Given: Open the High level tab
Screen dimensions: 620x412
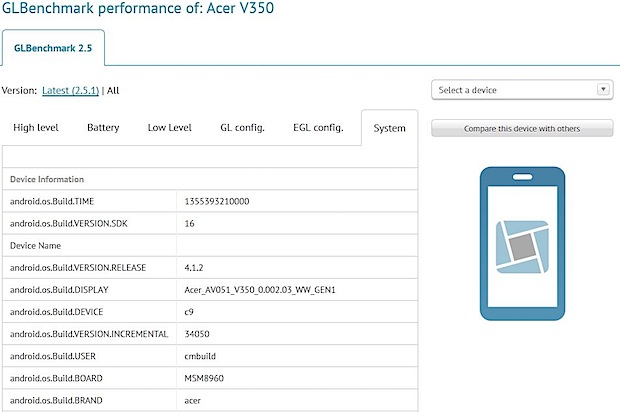Looking at the screenshot, I should (x=37, y=128).
